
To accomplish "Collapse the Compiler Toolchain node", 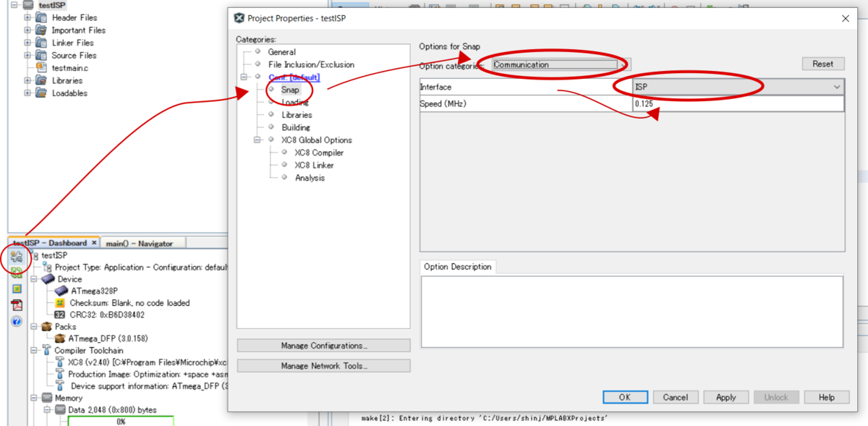I will point(35,351).
